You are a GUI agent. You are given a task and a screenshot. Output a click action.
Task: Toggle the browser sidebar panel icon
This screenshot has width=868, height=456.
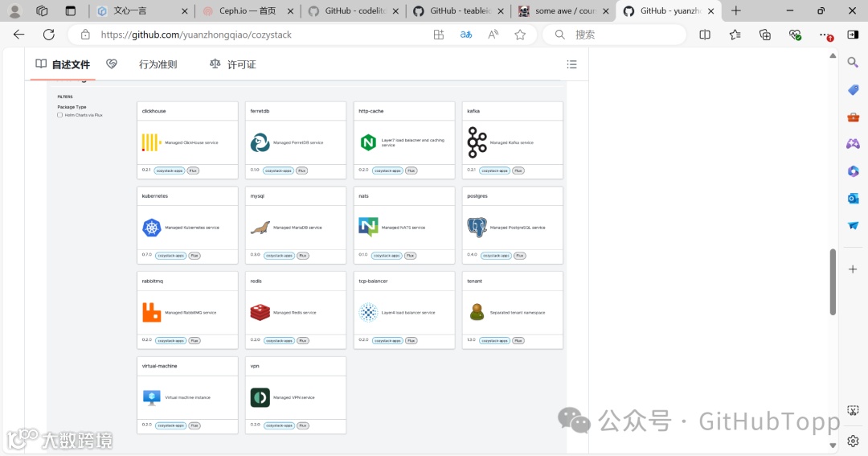click(x=853, y=35)
